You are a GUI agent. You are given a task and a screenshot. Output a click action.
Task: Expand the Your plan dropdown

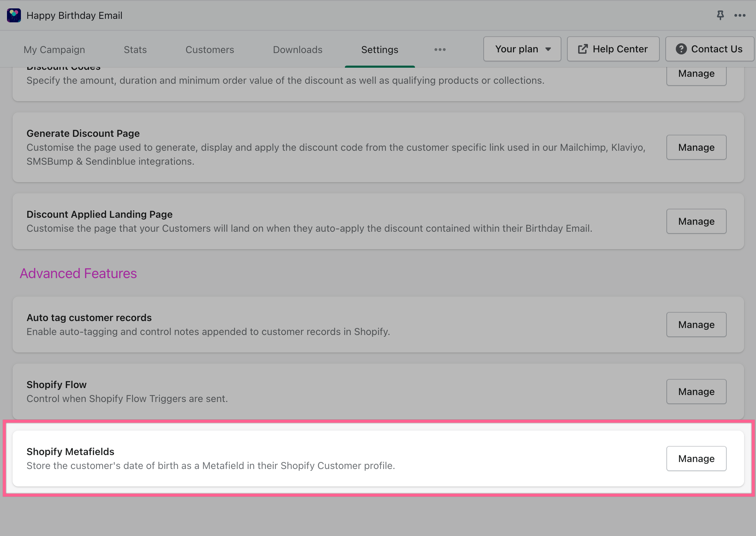(x=522, y=49)
